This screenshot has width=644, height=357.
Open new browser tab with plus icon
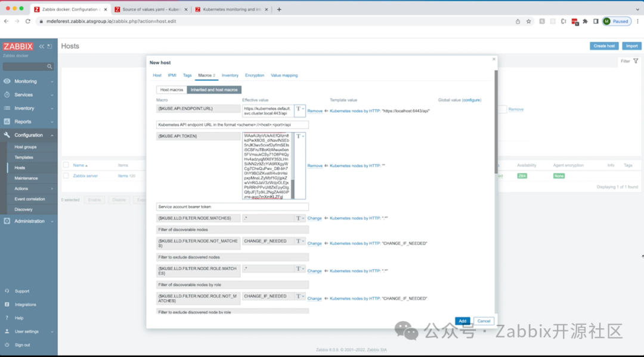tap(279, 9)
